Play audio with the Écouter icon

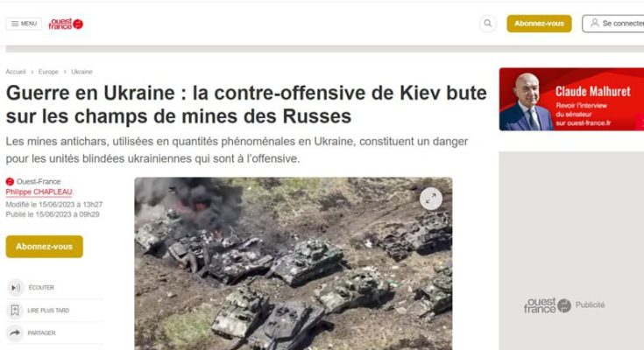pyautogui.click(x=15, y=288)
